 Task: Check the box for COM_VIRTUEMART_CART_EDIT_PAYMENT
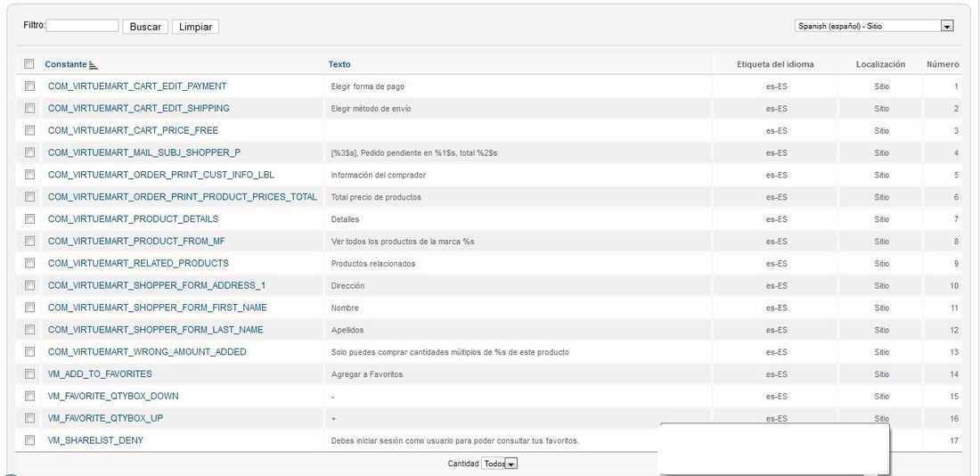point(29,86)
